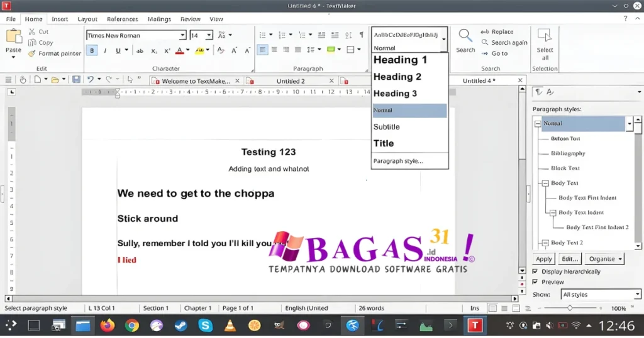Open Paragraph style... entry
Viewport: 644px width, 338px height.
tap(409, 161)
